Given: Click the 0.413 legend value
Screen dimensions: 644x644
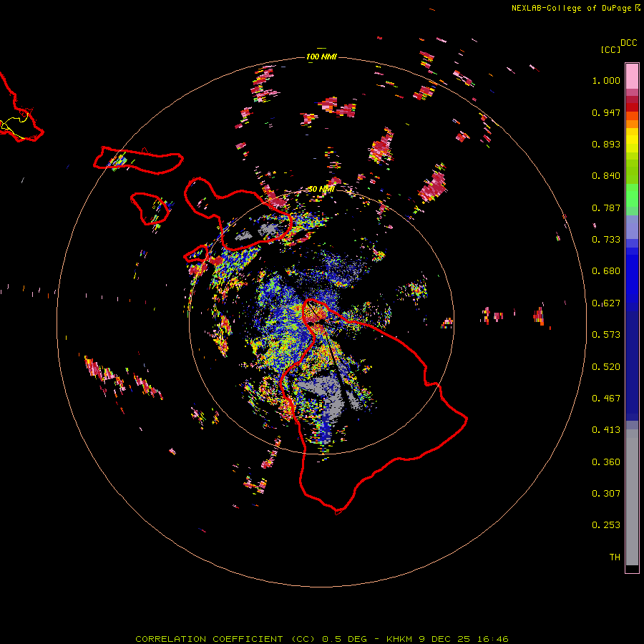Looking at the screenshot, I should (x=606, y=430).
